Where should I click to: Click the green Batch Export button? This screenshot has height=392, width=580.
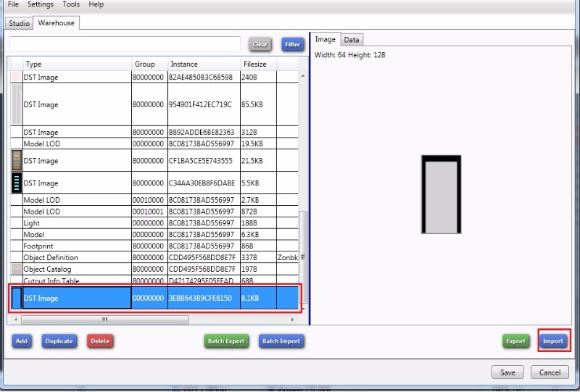(x=226, y=341)
